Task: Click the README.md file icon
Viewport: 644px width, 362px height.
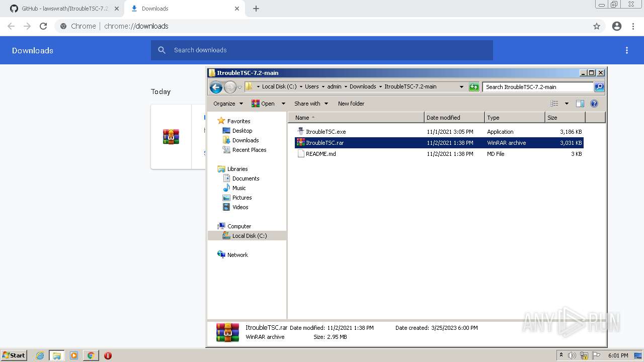Action: tap(301, 154)
